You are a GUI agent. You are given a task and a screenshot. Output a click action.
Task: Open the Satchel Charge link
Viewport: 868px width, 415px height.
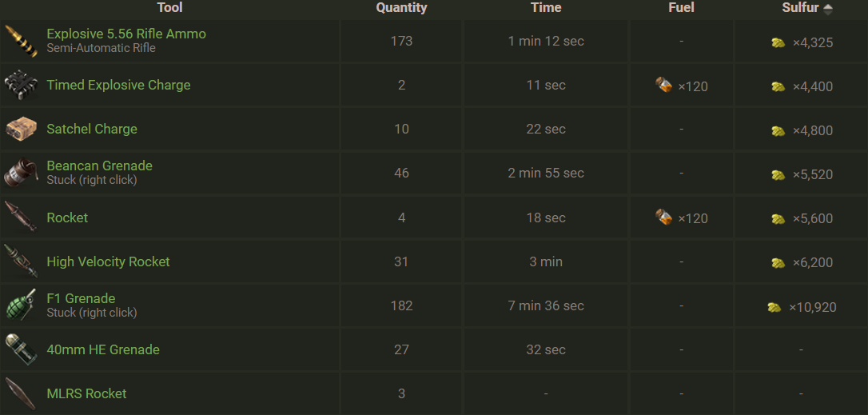(92, 129)
